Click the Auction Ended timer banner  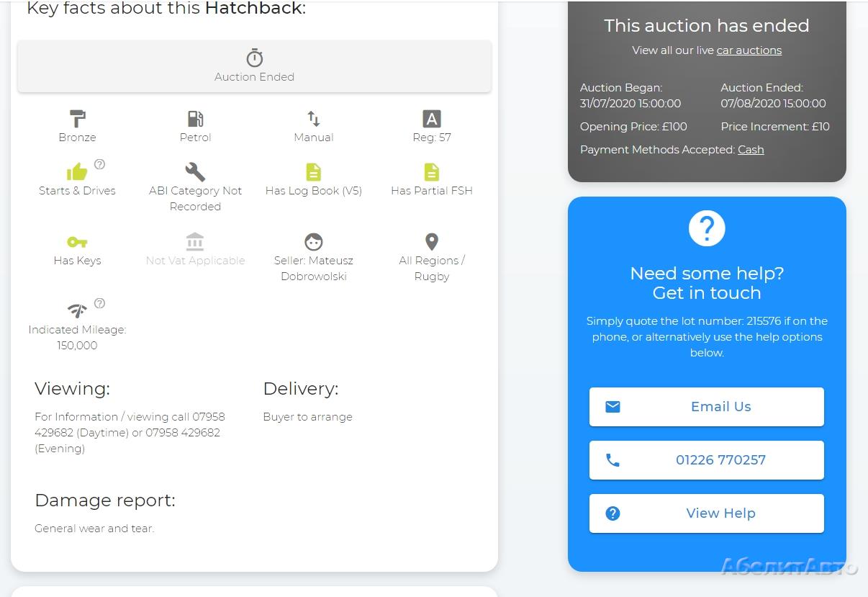(x=254, y=66)
